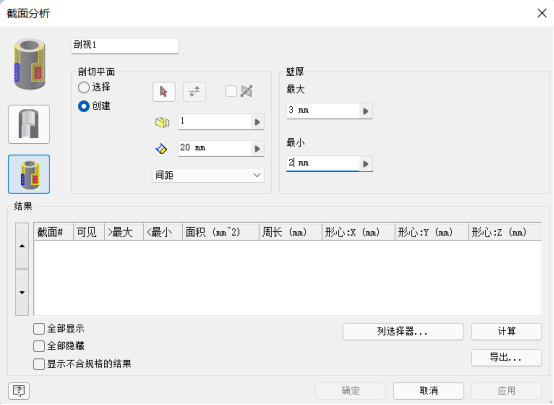Click the 面积 (mm^2) column header
Screen dimensions: 554x405
pyautogui.click(x=221, y=232)
